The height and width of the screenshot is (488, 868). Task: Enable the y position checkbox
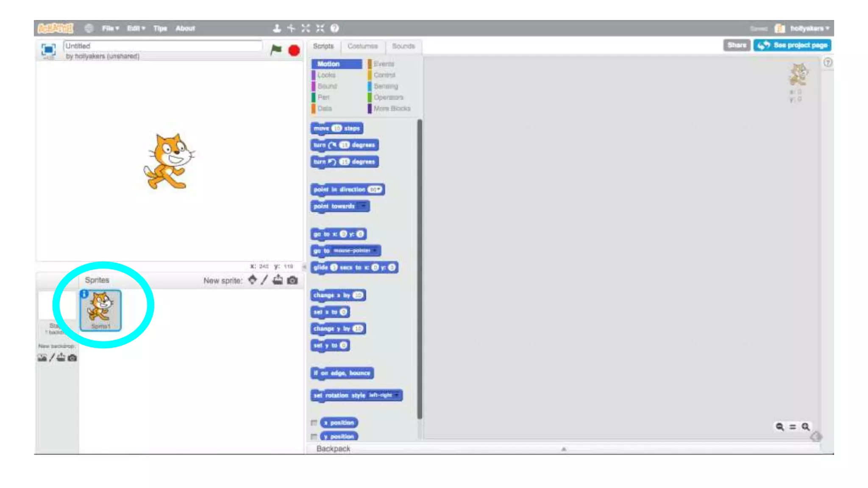click(x=314, y=436)
